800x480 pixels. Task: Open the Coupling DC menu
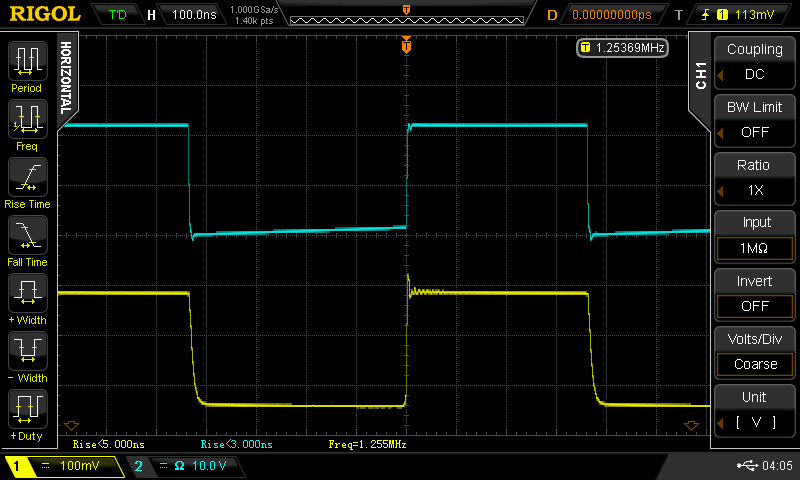pos(754,62)
